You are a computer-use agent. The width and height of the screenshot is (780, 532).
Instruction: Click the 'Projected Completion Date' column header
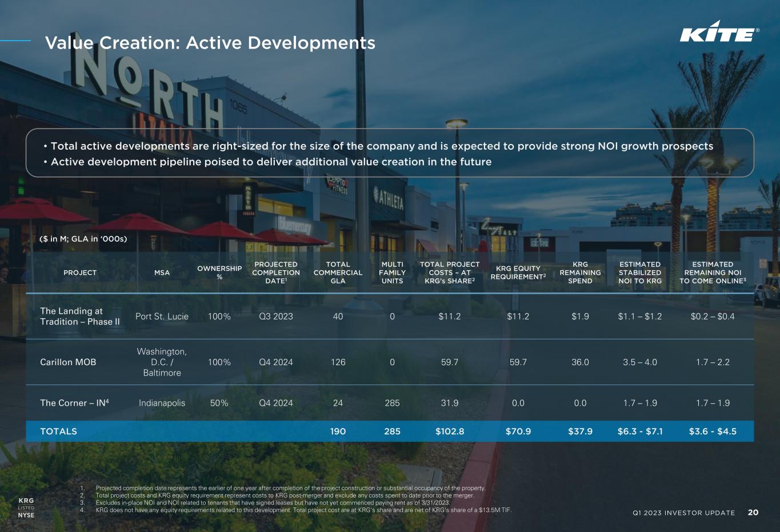(x=276, y=273)
